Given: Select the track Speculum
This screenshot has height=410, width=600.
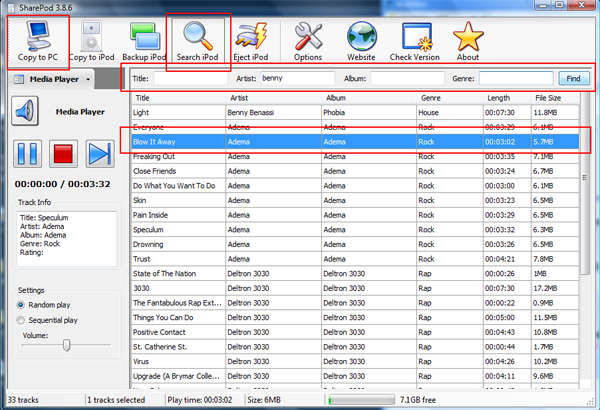Looking at the screenshot, I should [x=355, y=230].
